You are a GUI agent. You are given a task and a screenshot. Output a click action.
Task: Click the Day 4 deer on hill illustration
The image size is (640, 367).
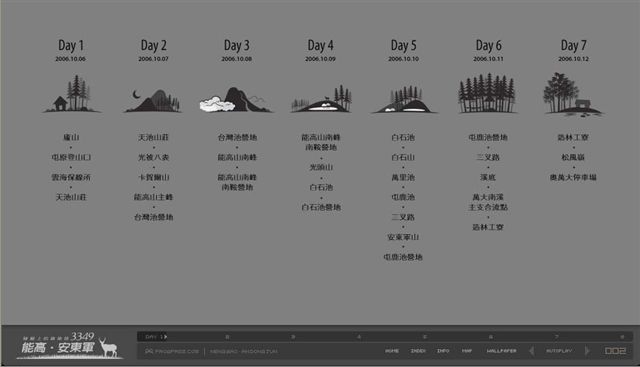pos(321,99)
